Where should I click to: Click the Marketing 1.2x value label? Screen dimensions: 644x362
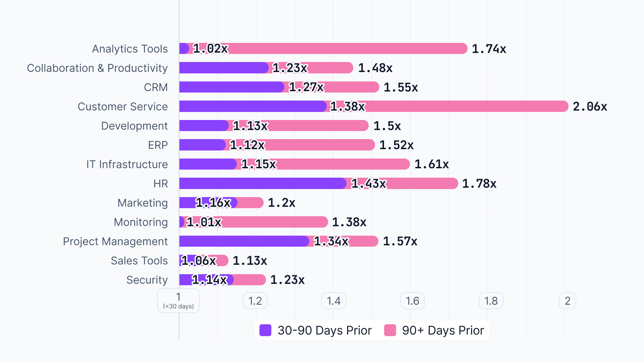click(x=281, y=203)
